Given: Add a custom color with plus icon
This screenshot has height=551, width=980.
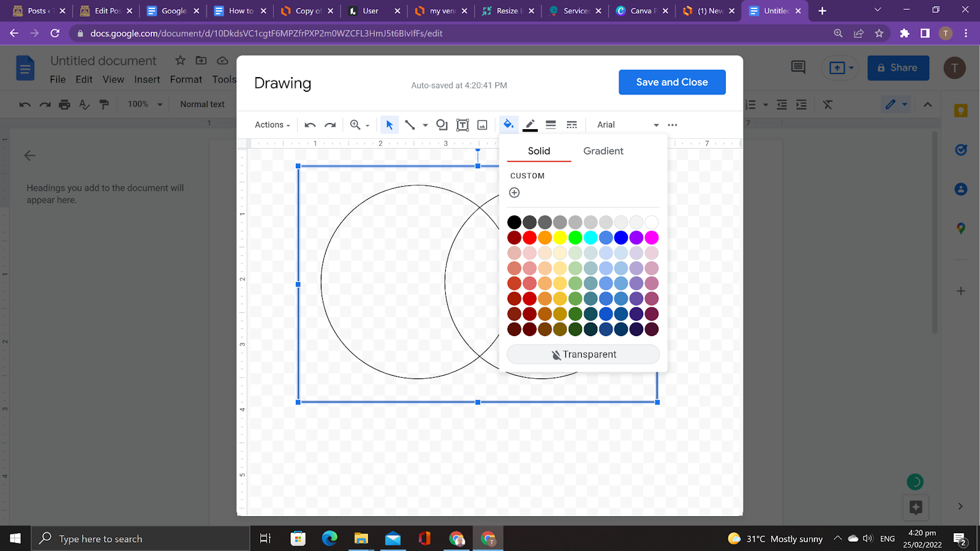Looking at the screenshot, I should (x=514, y=193).
